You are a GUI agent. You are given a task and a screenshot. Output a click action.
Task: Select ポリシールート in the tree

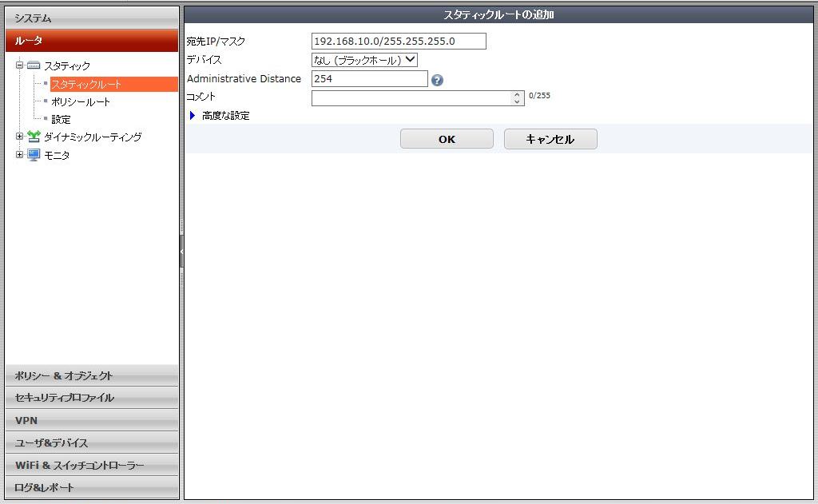click(x=81, y=102)
